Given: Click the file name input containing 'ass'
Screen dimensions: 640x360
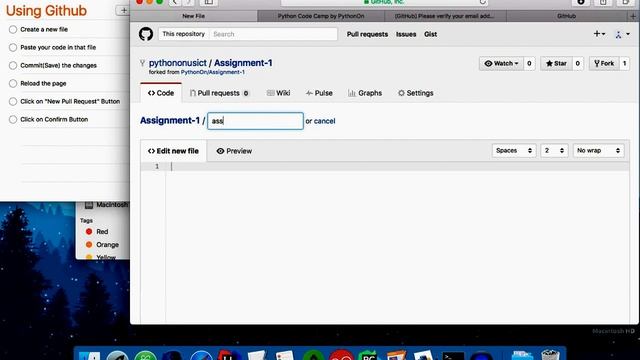Looking at the screenshot, I should pos(256,121).
